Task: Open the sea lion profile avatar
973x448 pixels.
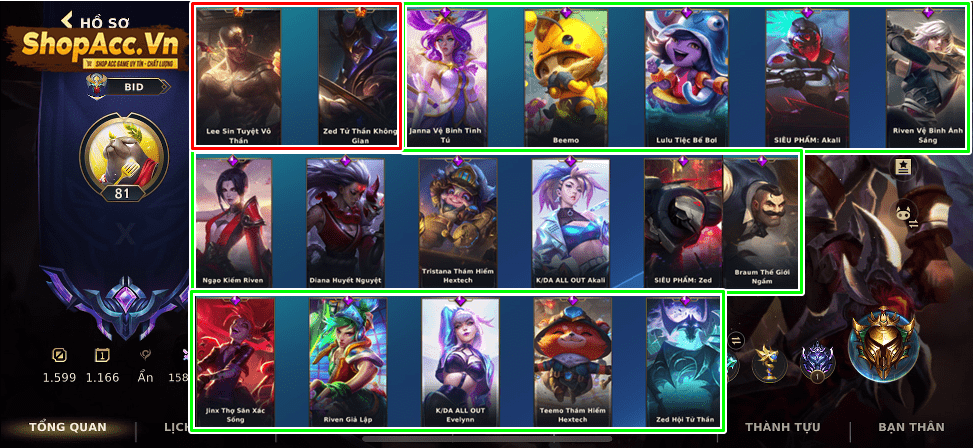Action: [x=123, y=155]
